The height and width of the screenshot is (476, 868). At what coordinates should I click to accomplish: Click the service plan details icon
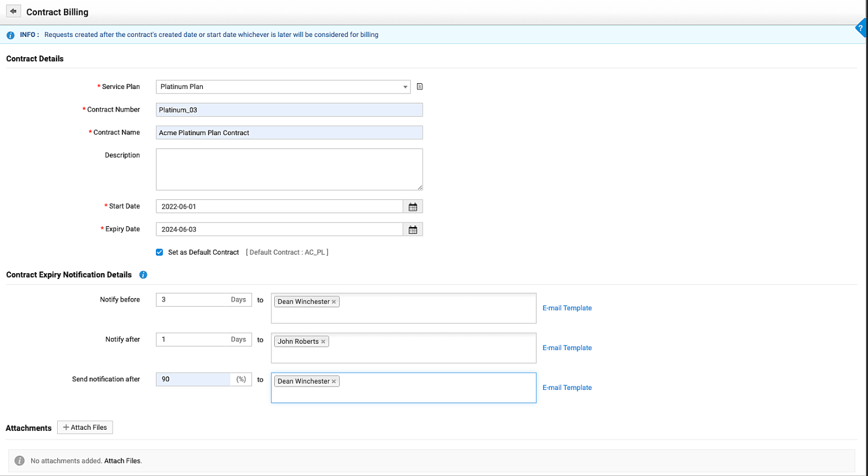(x=420, y=87)
